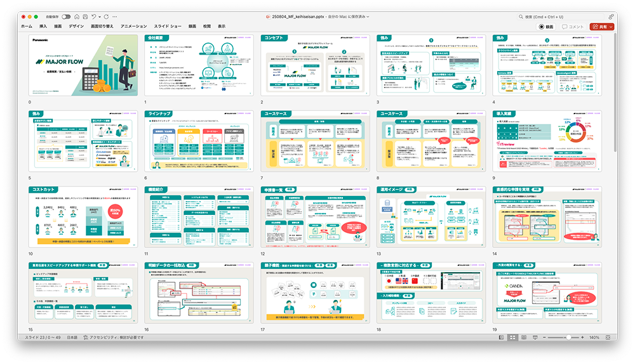635x364 pixels.
Task: Select the 会社概要 slide 1
Action: (199, 65)
